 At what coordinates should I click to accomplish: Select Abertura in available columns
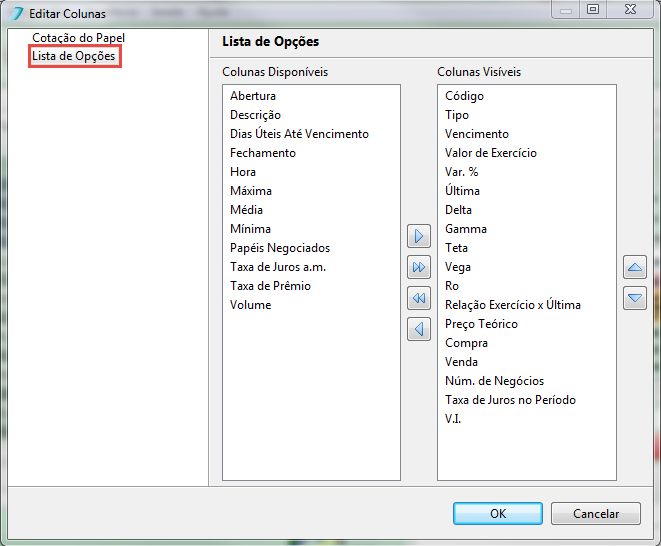coord(253,96)
